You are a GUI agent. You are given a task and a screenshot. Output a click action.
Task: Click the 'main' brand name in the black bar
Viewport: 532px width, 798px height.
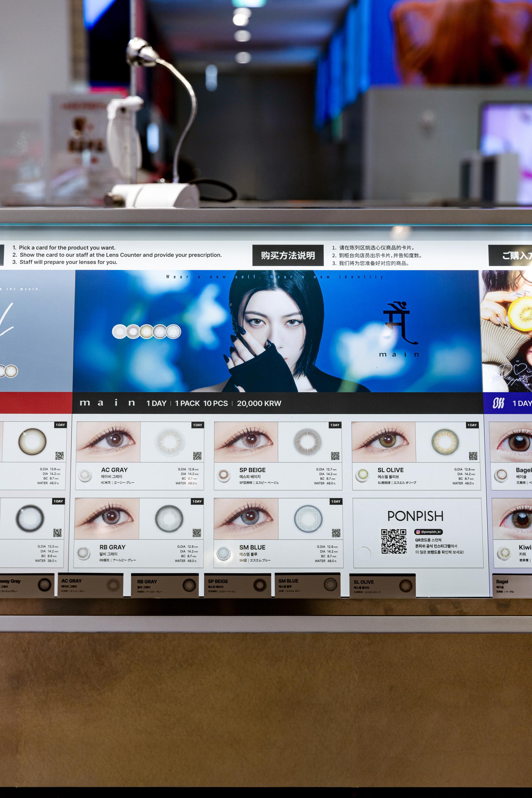point(107,403)
